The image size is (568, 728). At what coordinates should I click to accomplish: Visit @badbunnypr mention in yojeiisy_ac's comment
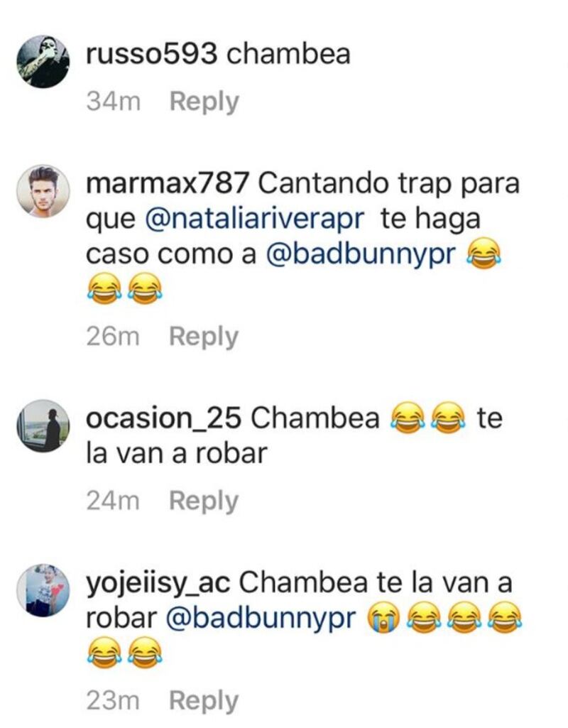click(261, 619)
